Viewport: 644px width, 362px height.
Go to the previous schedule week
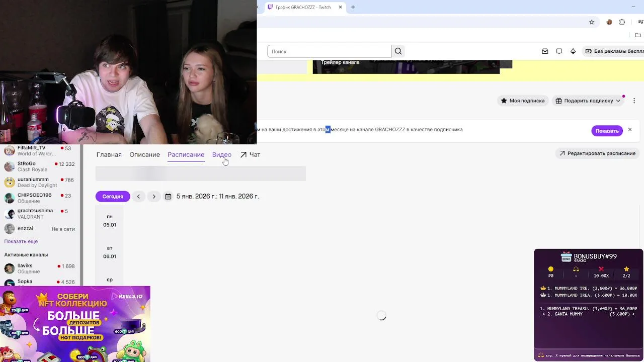pyautogui.click(x=138, y=197)
